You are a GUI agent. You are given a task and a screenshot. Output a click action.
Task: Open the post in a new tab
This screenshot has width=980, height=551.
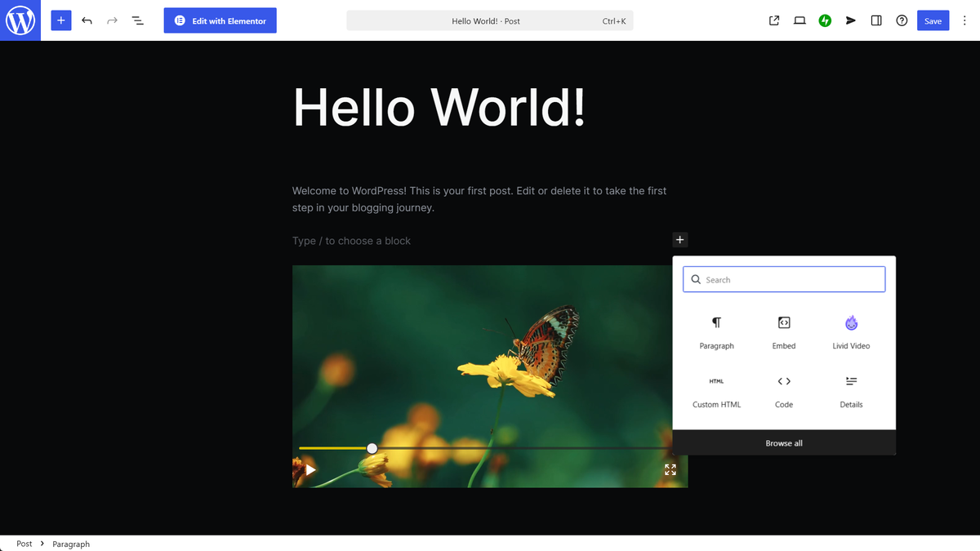pyautogui.click(x=774, y=20)
